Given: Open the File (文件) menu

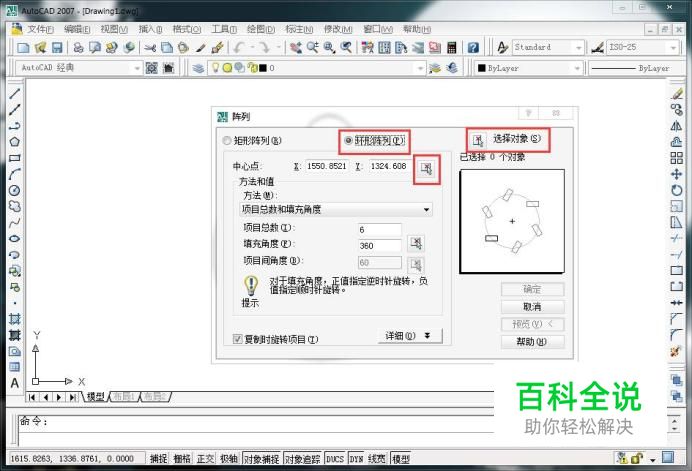Looking at the screenshot, I should [x=41, y=29].
